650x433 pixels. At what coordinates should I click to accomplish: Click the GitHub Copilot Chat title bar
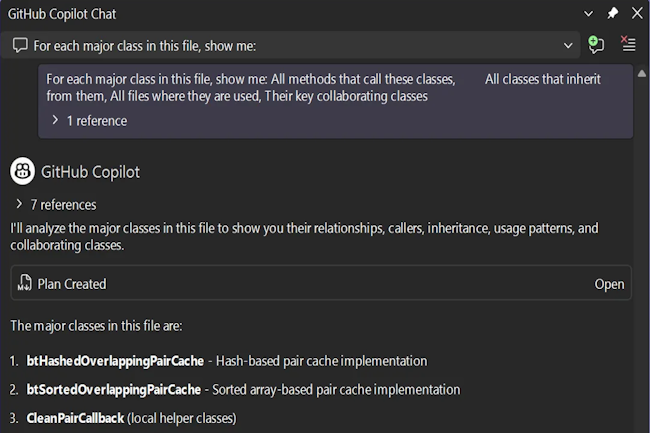point(250,13)
